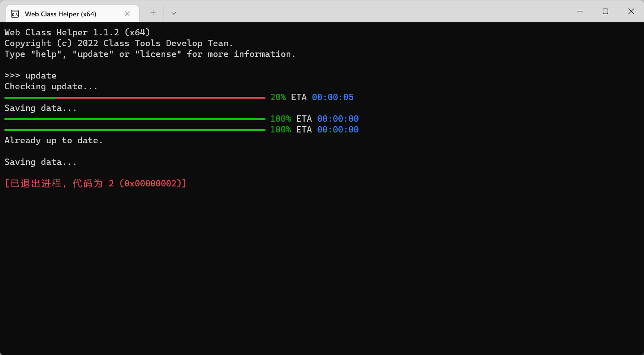644x355 pixels.
Task: Click the text "20%"
Action: [278, 97]
